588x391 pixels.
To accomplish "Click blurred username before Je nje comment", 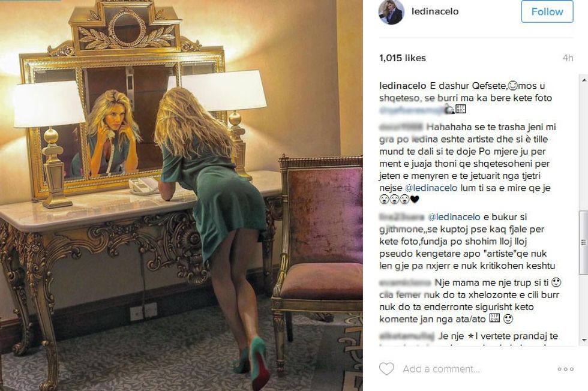I will click(407, 336).
